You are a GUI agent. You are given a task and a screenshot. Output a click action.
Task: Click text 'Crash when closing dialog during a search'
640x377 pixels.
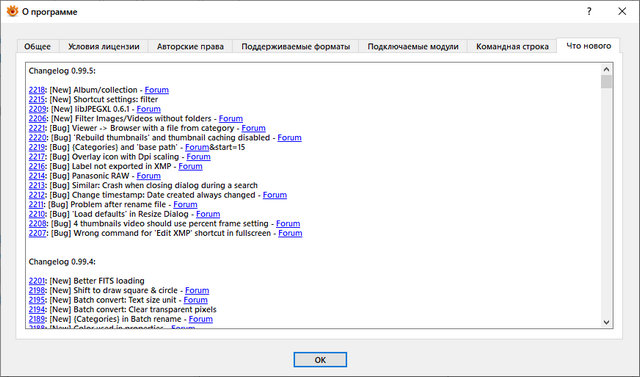180,185
